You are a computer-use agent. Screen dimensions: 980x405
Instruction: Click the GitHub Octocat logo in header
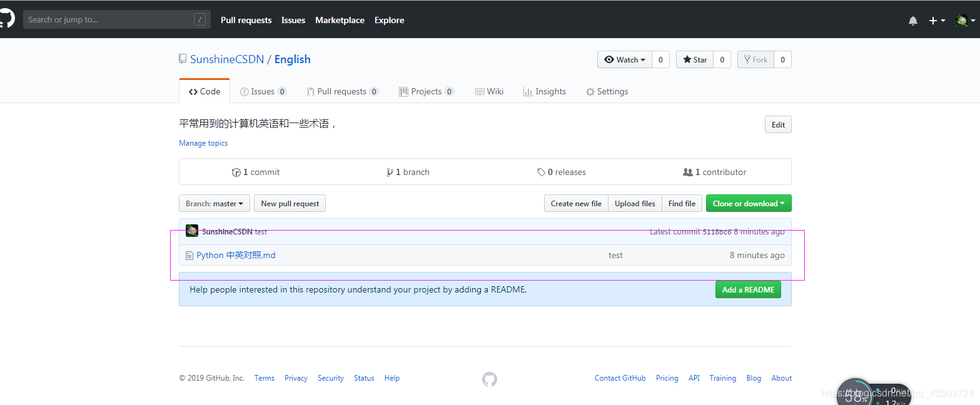coord(6,19)
